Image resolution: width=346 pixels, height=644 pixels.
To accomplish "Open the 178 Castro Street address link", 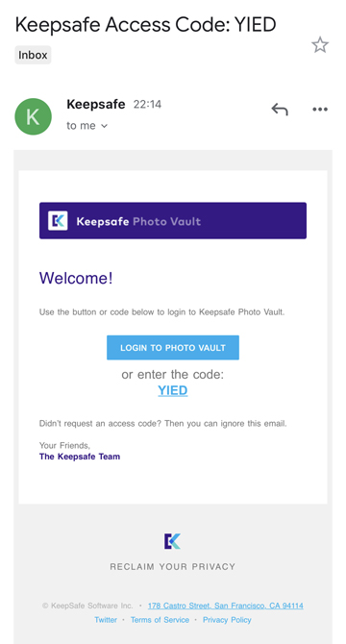I will [225, 606].
